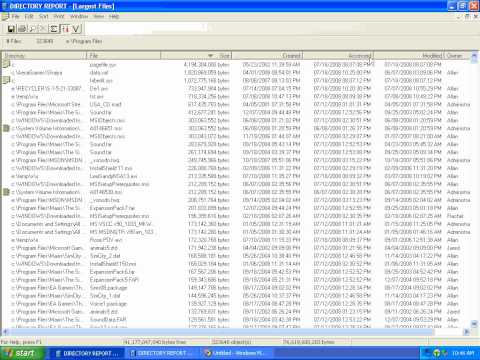Open the File menu
480x360 pixels.
tap(15, 16)
